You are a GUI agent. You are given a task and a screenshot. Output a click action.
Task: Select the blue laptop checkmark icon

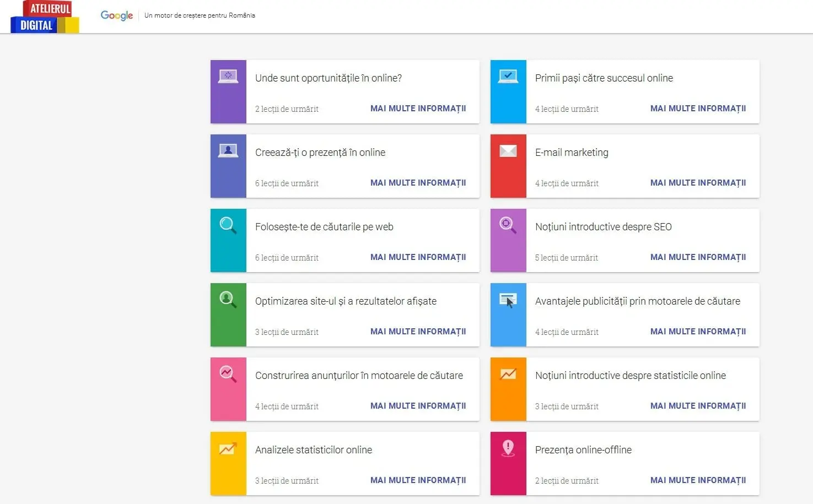(508, 77)
